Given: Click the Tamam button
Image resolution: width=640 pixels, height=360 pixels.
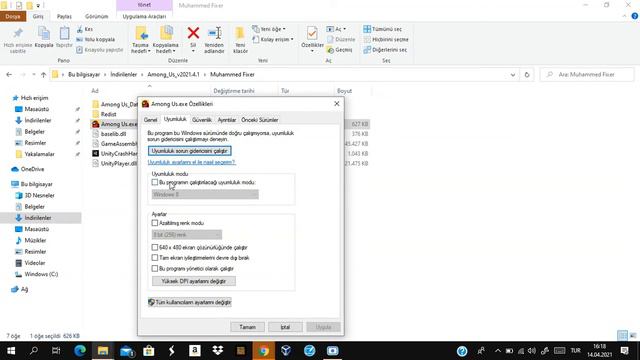Looking at the screenshot, I should [x=247, y=327].
